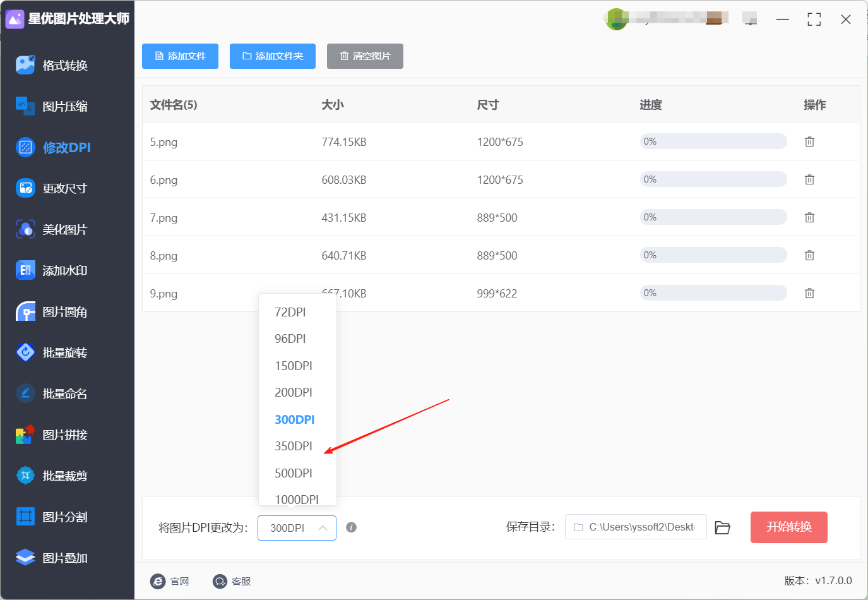Screen dimensions: 868x600
Task: Delete 9.png with its trash icon
Action: pyautogui.click(x=809, y=293)
